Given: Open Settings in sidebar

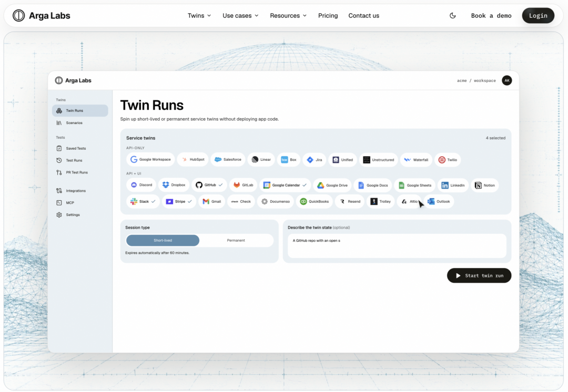Looking at the screenshot, I should pyautogui.click(x=80, y=215).
